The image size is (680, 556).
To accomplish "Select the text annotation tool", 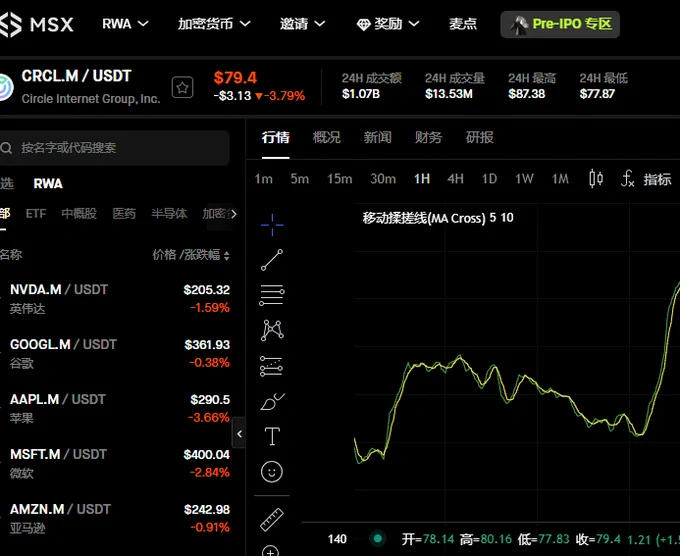I will pos(272,436).
